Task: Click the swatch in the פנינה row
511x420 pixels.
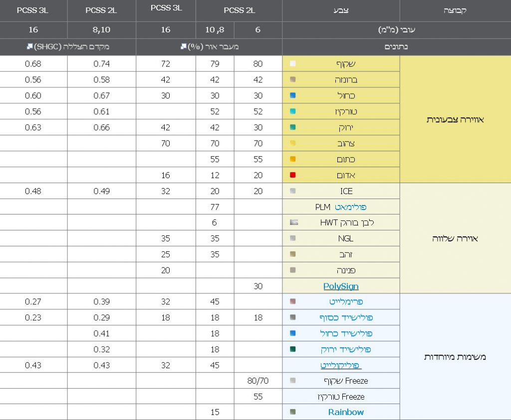Action: 292,270
